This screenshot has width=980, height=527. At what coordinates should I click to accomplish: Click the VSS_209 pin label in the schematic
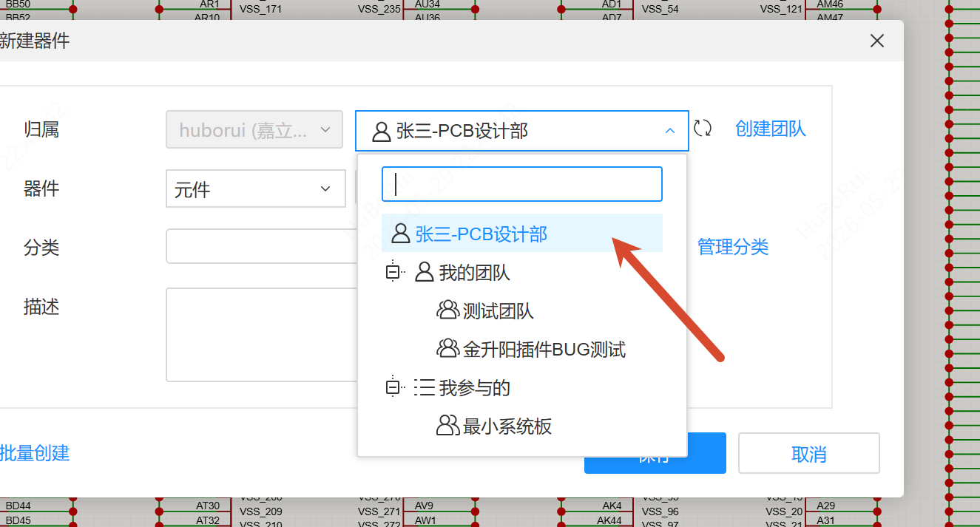pyautogui.click(x=260, y=511)
